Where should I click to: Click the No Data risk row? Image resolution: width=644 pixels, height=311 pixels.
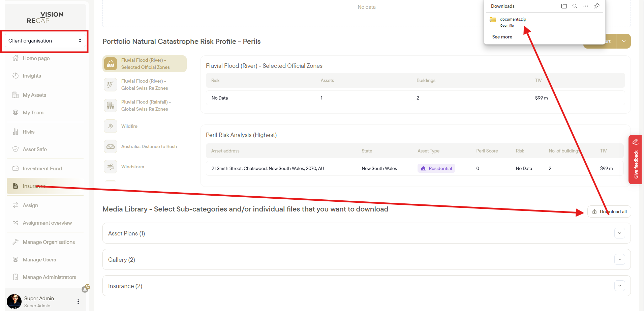point(415,98)
